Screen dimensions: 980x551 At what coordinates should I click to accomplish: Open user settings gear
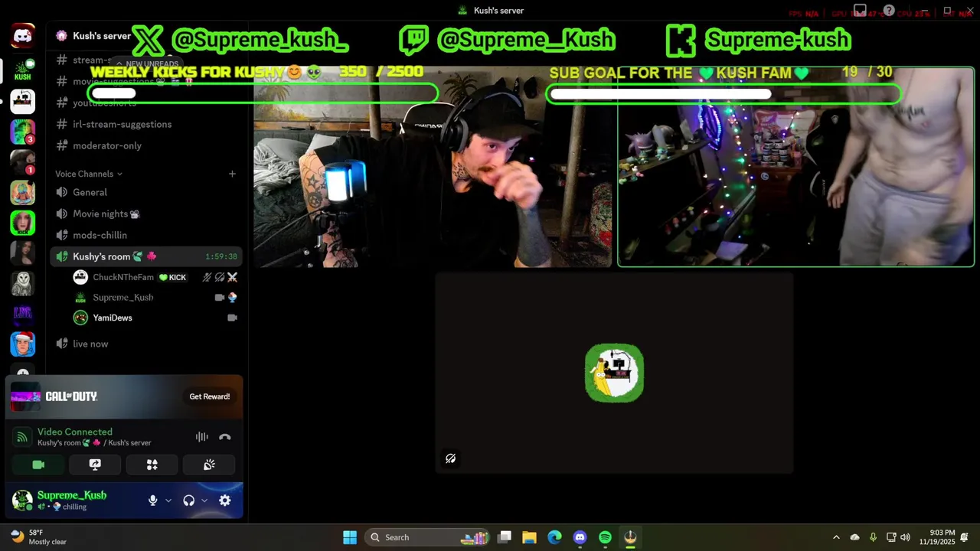point(224,500)
